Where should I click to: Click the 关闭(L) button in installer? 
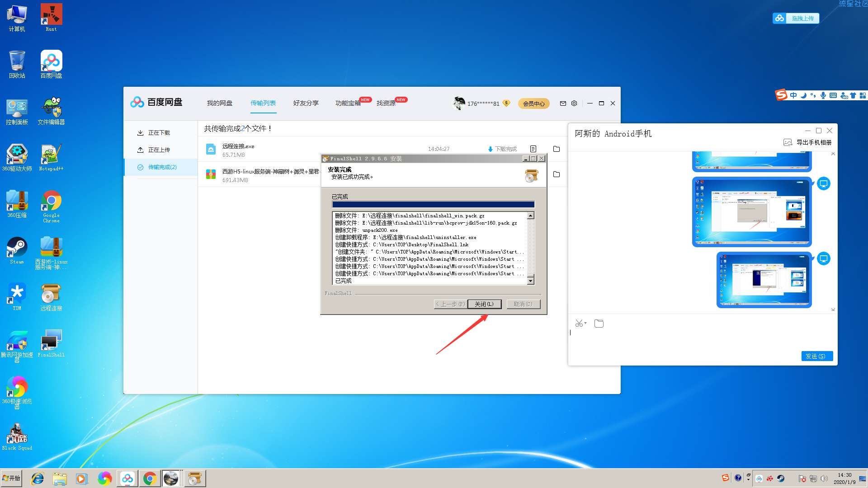[484, 304]
